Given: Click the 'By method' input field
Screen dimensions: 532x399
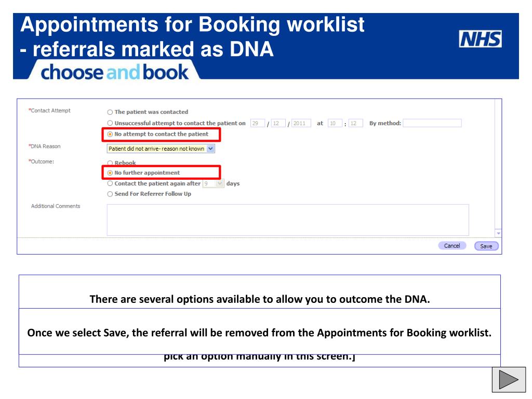Looking at the screenshot, I should pyautogui.click(x=432, y=123).
